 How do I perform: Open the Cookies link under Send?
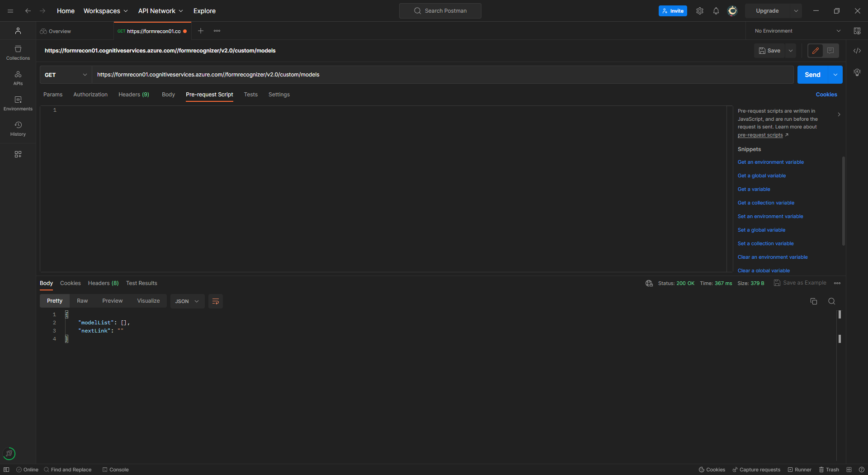click(826, 95)
